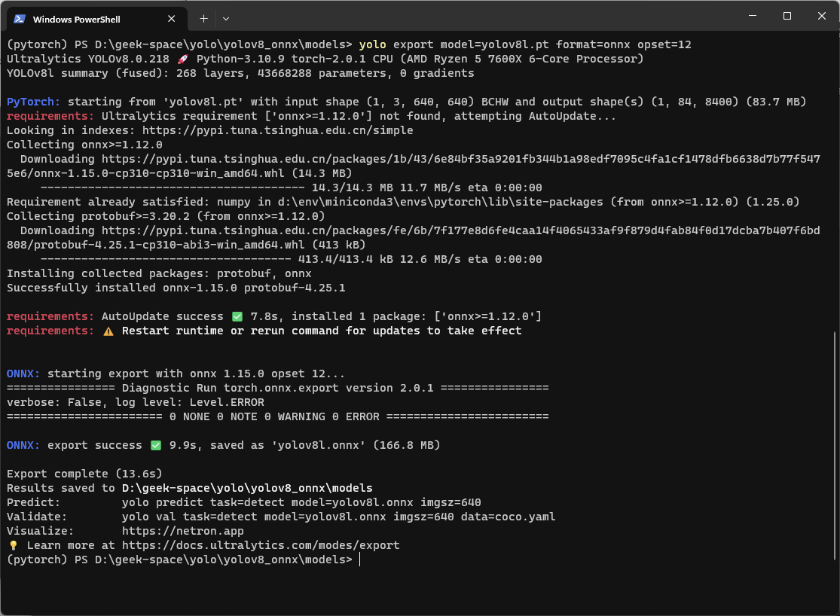The image size is (840, 616).
Task: Close the Windows PowerShell tab
Action: point(175,19)
